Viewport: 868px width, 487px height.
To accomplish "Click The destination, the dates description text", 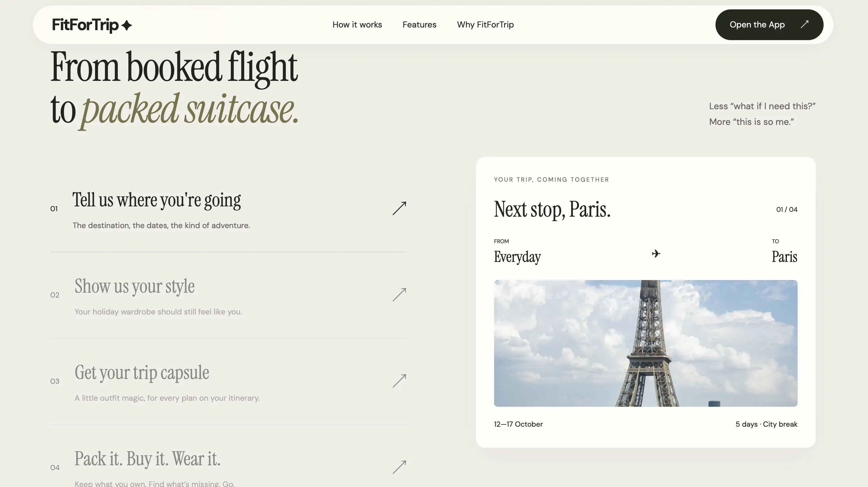I will [161, 225].
